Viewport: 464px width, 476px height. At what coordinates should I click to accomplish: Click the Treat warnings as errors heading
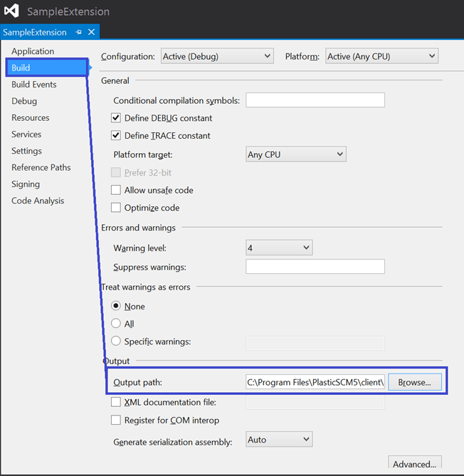(146, 287)
